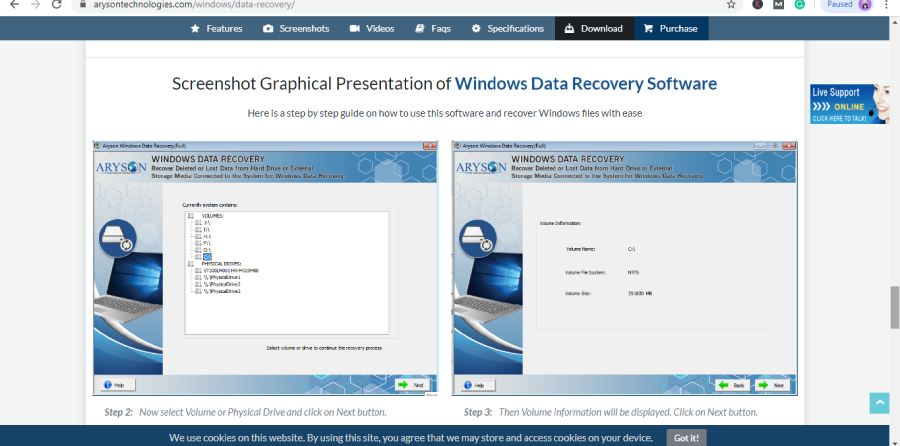The width and height of the screenshot is (900, 446).
Task: Click the 'NTFS' value in the Step 3 screenshot
Action: (633, 273)
